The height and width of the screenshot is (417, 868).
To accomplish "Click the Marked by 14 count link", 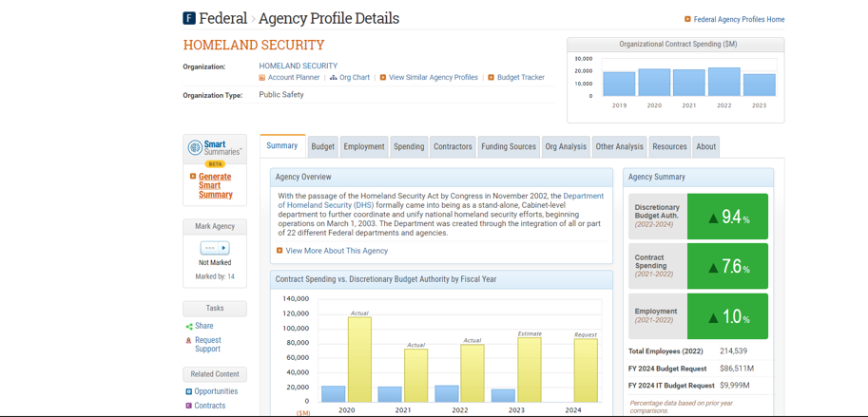I will 231,276.
